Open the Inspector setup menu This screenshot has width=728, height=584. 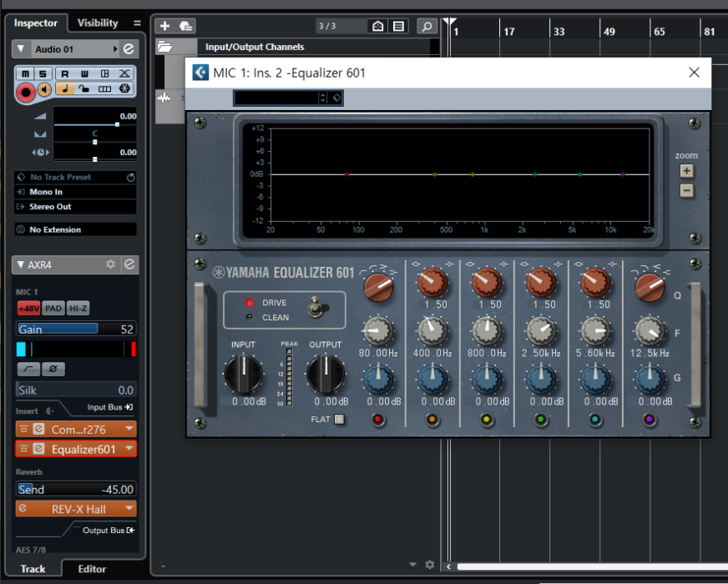point(137,23)
